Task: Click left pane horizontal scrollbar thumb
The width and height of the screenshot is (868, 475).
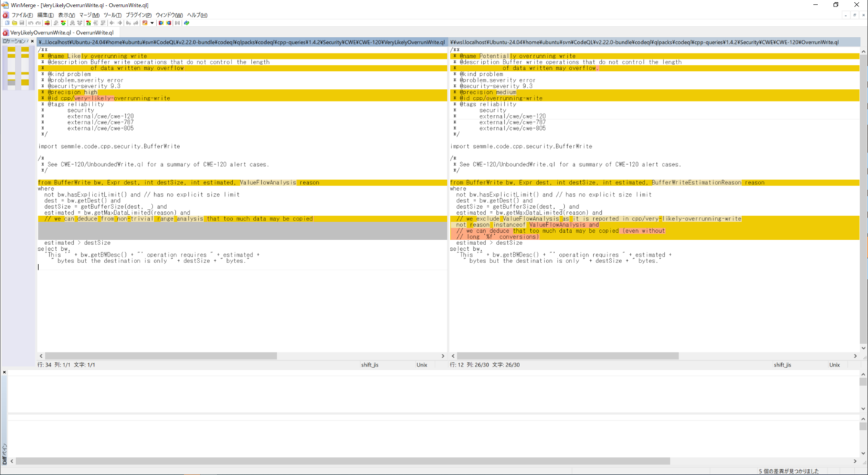Action: point(161,356)
